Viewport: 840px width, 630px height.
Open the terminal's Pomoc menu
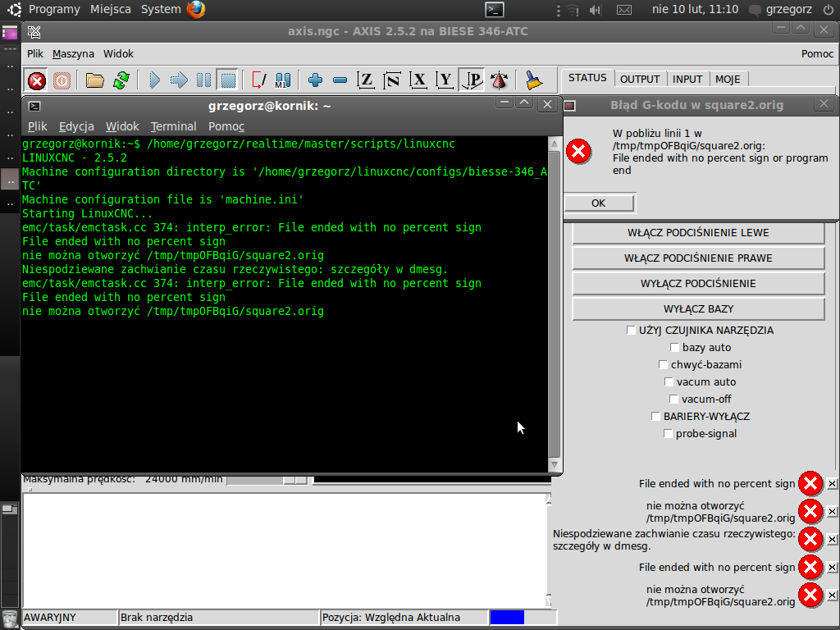point(226,126)
